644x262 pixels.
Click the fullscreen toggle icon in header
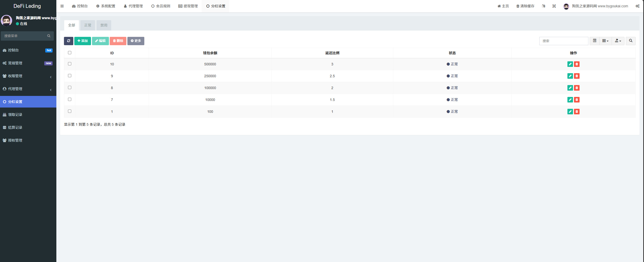coord(554,6)
